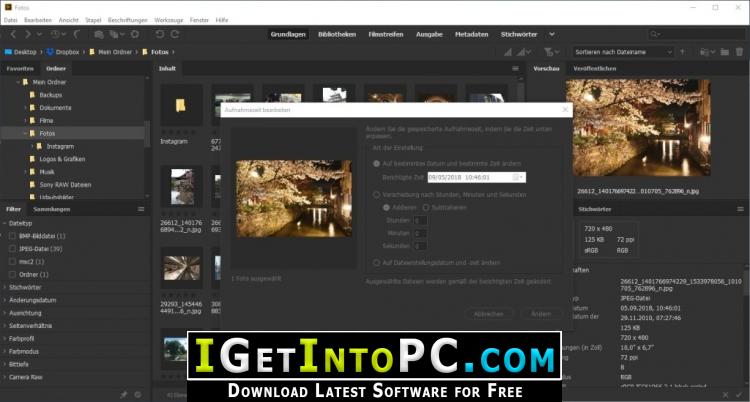Check the mvc2 filter checkbox
750x402 pixels.
(x=13, y=262)
